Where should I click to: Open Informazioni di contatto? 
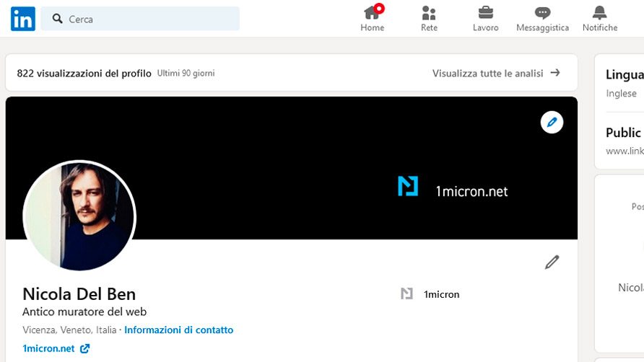(x=178, y=330)
